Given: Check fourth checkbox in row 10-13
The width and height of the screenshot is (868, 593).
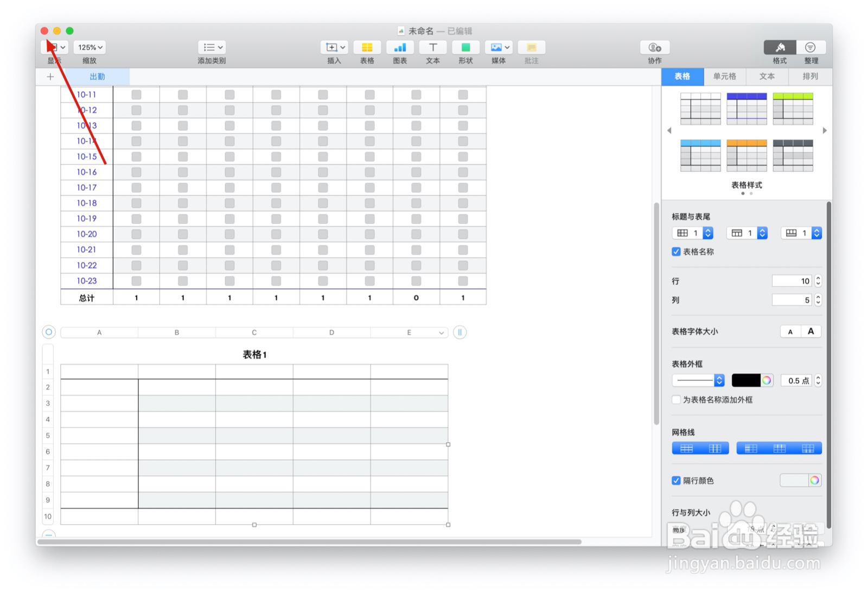Looking at the screenshot, I should tap(276, 126).
